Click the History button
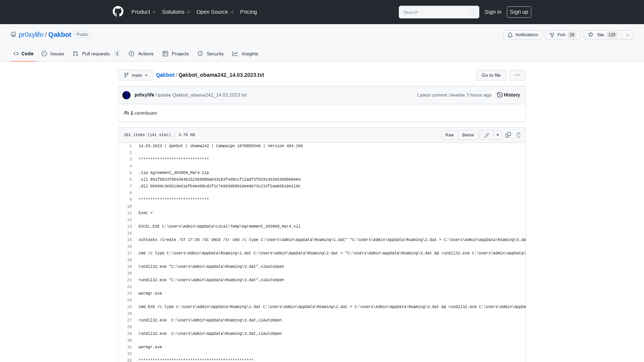 pyautogui.click(x=508, y=95)
